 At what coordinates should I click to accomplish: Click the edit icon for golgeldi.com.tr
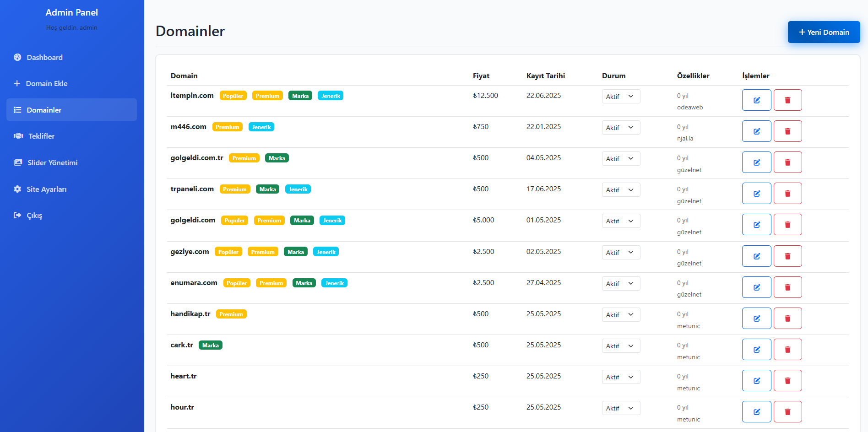756,162
